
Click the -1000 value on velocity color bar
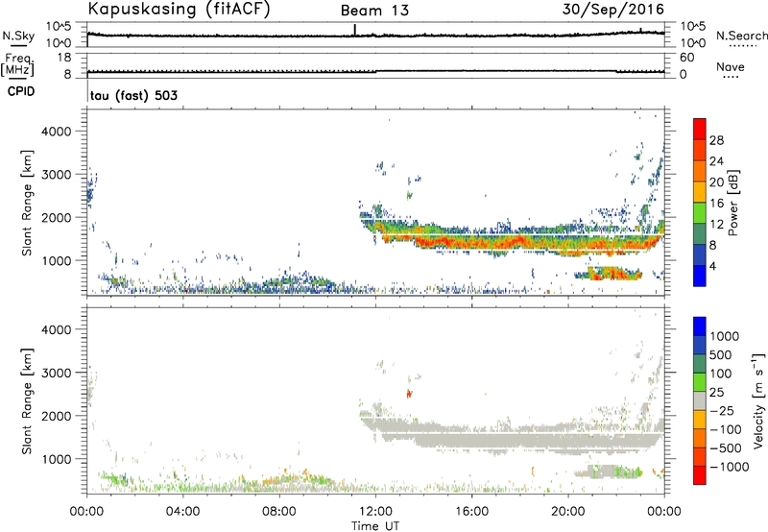[x=729, y=467]
